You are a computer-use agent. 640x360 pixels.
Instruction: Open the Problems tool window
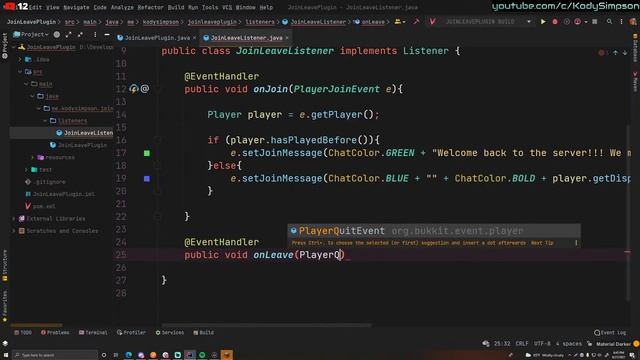pos(55,333)
